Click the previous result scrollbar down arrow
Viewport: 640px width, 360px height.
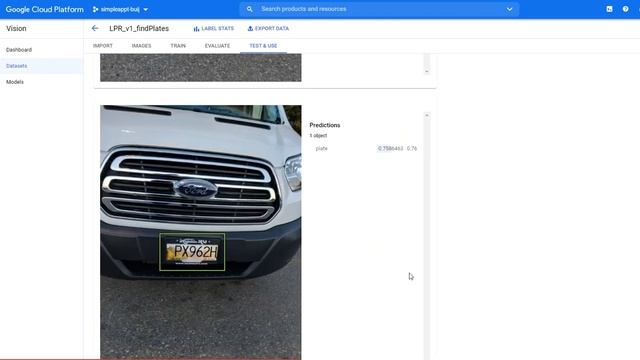click(427, 71)
